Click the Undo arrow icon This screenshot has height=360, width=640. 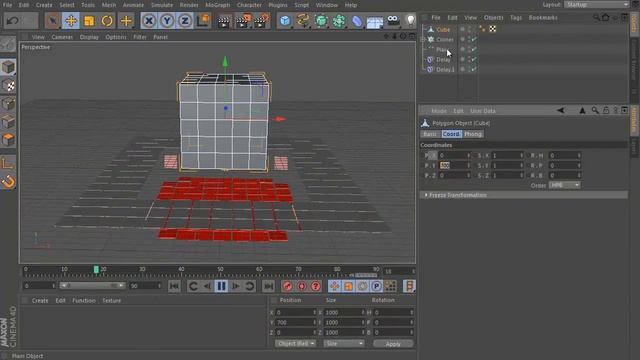tap(12, 20)
